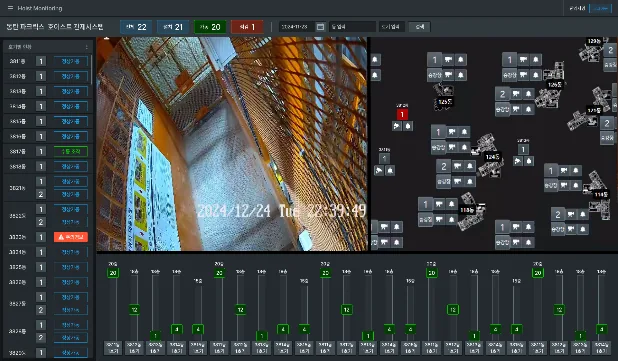Click floor 1 marker on the third hoist gauge
This screenshot has height=361, width=618.
pos(155,336)
